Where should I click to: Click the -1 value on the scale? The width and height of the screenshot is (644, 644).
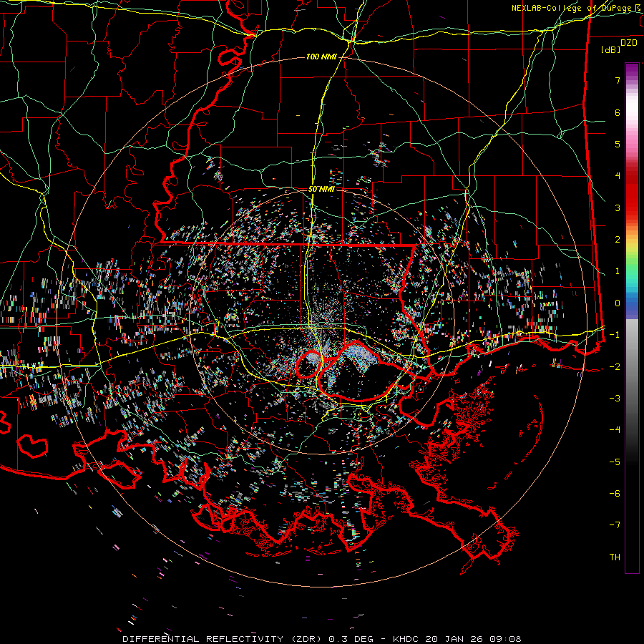615,335
